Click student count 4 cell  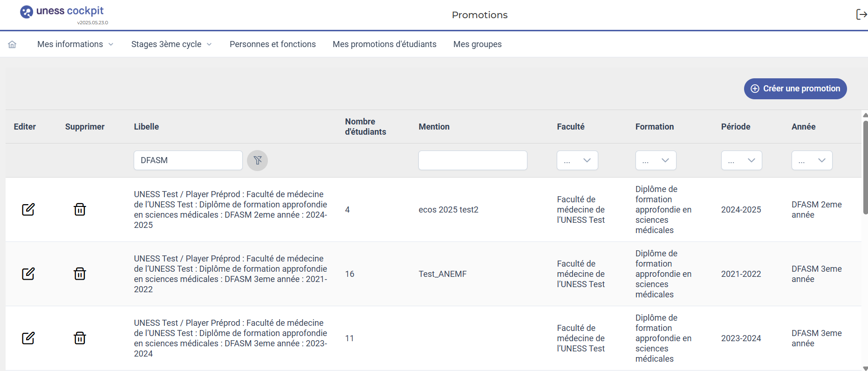tap(348, 210)
